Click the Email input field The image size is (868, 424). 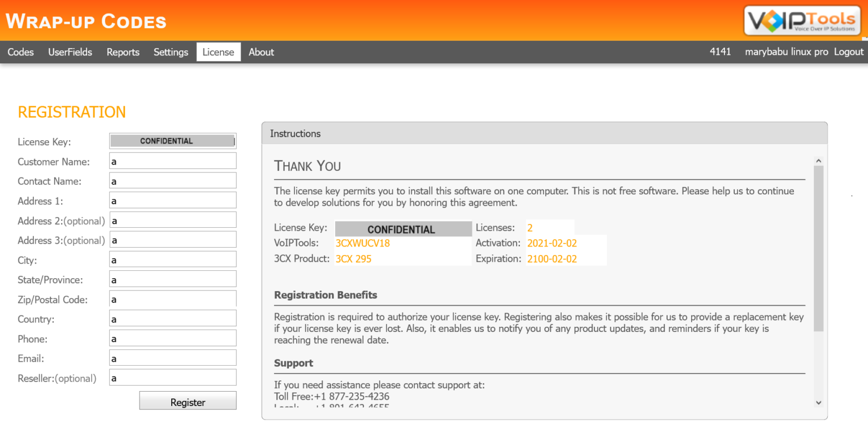click(x=172, y=357)
